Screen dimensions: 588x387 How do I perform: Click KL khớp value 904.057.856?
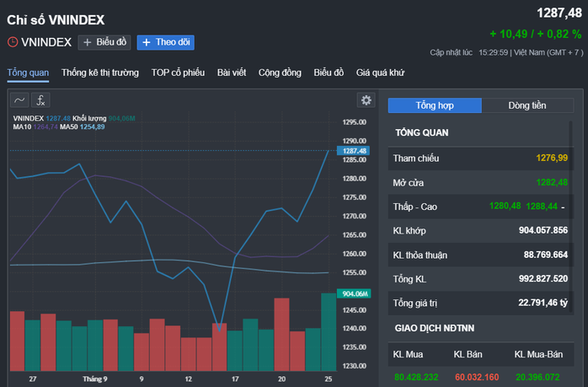[x=543, y=230]
